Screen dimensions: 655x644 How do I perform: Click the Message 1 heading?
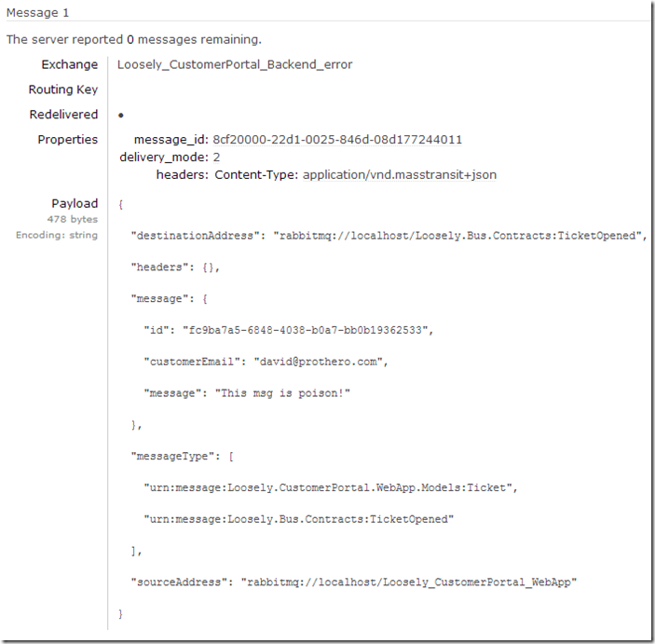[37, 13]
